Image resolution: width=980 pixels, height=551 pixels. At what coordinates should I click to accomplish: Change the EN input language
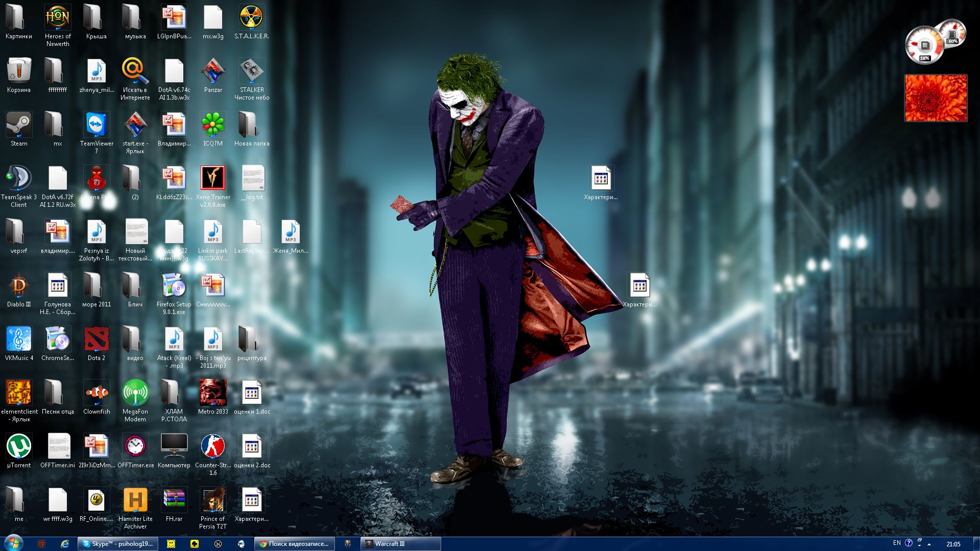pos(897,543)
